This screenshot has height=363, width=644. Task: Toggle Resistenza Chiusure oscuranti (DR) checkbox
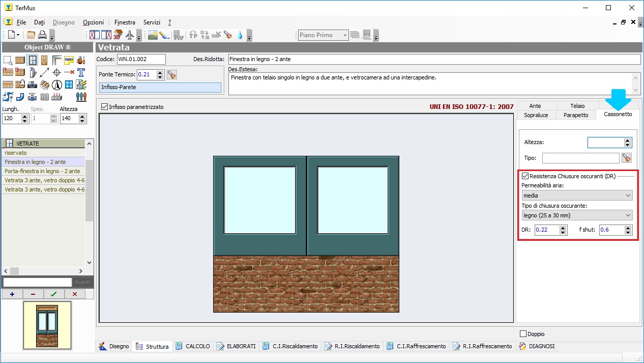[525, 176]
